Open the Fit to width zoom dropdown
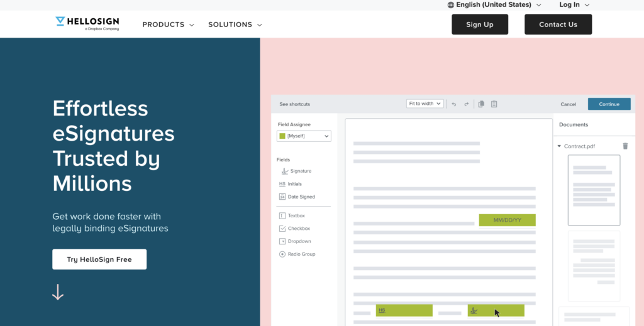The height and width of the screenshot is (326, 644). coord(425,104)
